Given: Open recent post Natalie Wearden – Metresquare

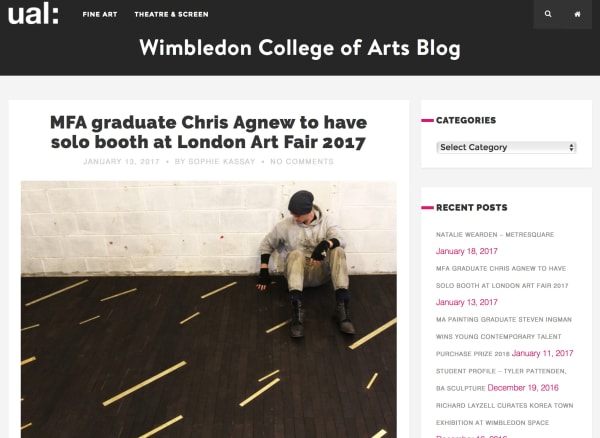Looking at the screenshot, I should pos(494,234).
